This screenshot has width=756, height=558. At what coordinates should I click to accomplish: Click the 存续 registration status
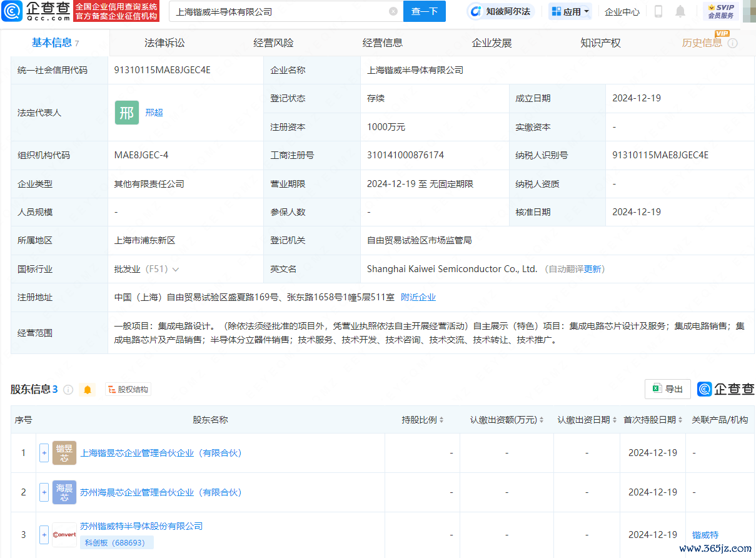376,98
